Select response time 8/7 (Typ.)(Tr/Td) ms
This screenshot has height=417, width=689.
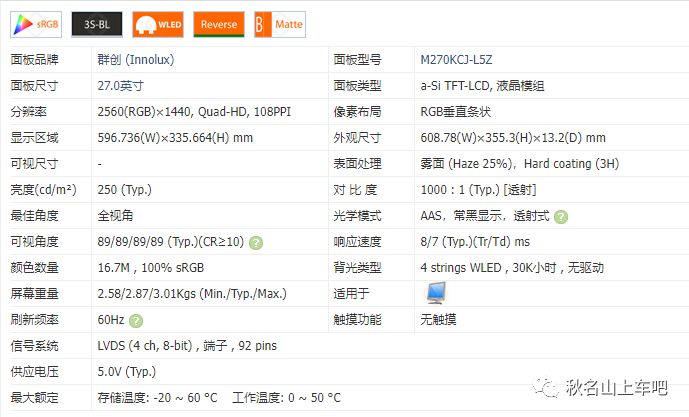(x=475, y=242)
